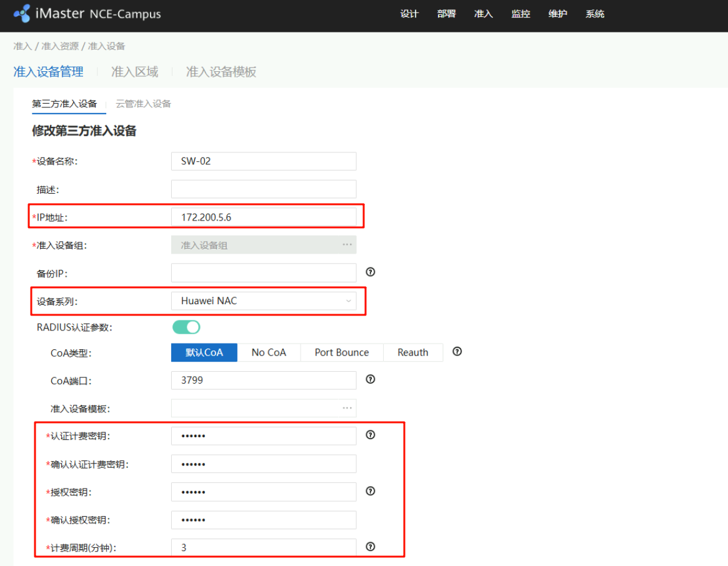The height and width of the screenshot is (566, 728).
Task: Switch to the 准入设备模板 tab
Action: pyautogui.click(x=221, y=72)
